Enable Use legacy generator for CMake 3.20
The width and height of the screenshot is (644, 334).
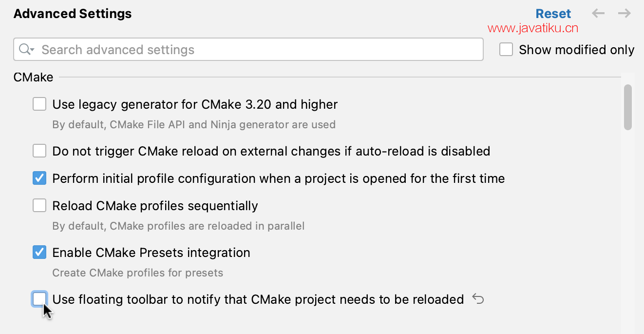pos(39,104)
